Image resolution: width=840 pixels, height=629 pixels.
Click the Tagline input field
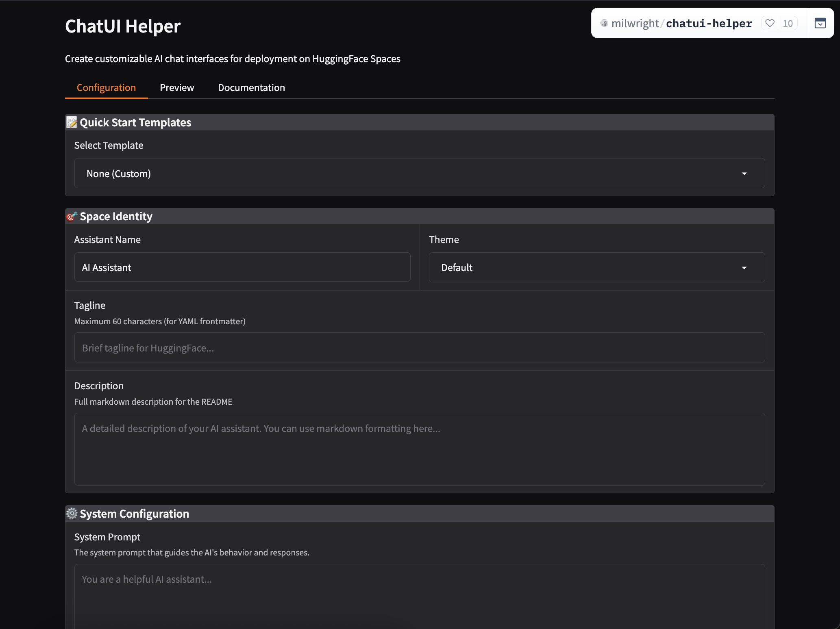[x=419, y=347]
